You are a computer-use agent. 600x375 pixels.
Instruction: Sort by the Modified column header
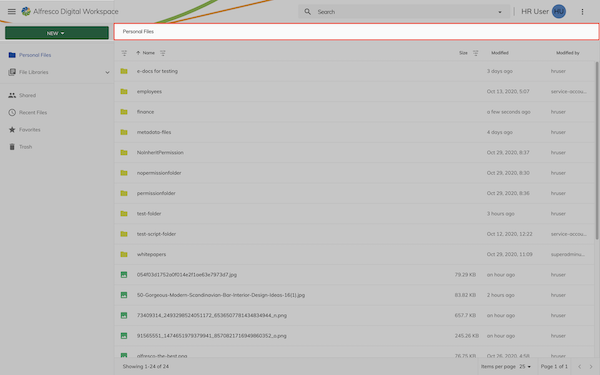coord(500,53)
